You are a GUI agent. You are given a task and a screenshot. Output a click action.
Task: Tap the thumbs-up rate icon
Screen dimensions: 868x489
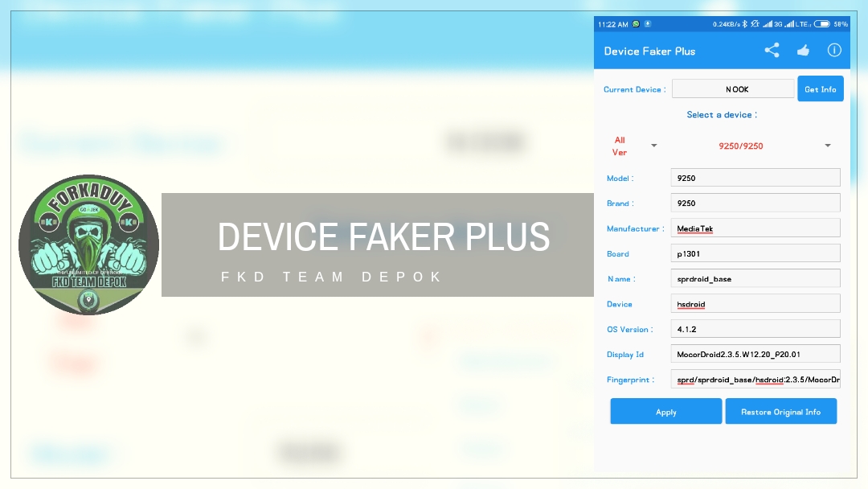[x=803, y=50]
